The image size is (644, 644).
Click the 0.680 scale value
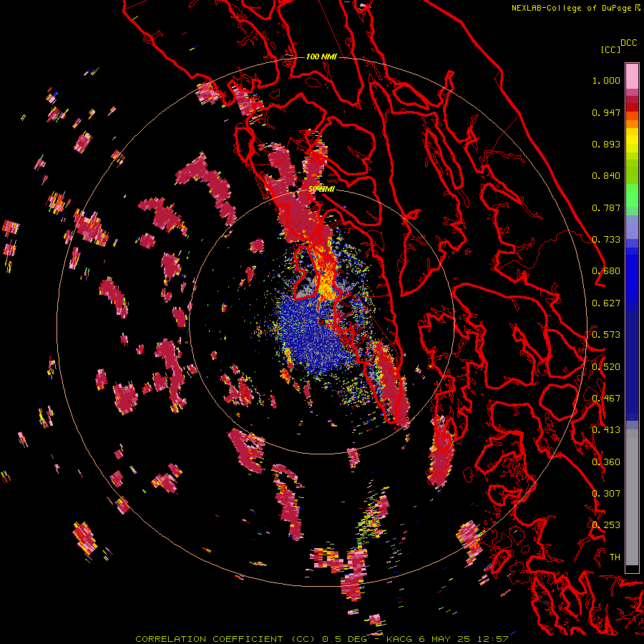coord(606,271)
